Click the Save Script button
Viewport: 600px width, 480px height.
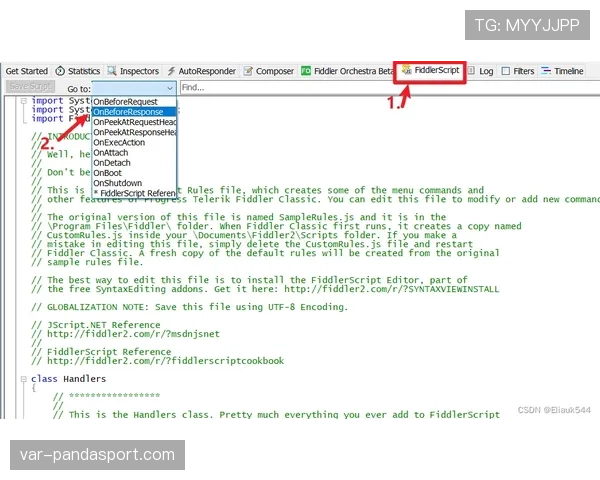[31, 87]
